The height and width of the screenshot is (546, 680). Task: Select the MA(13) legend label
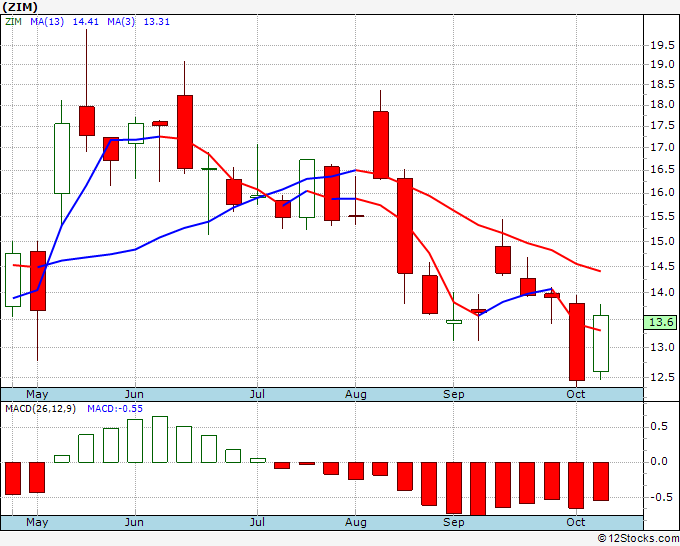pyautogui.click(x=47, y=22)
